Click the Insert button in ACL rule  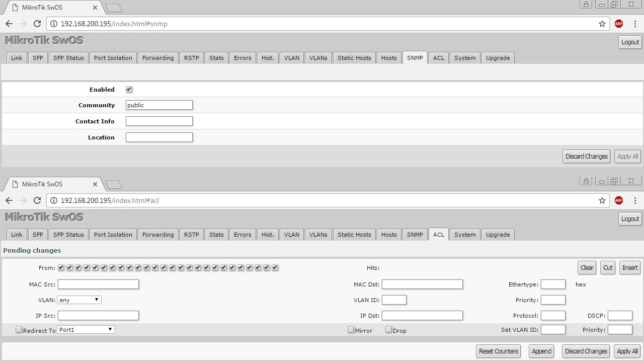[x=629, y=267]
